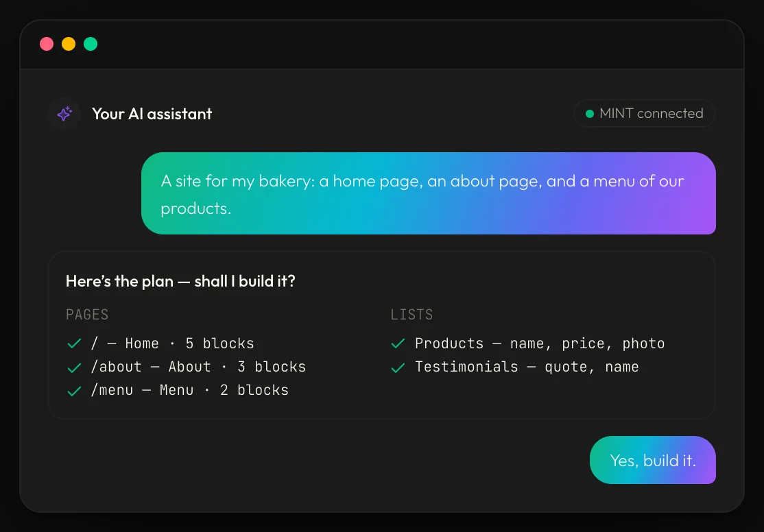764x532 pixels.
Task: Click the red close window dot
Action: tap(47, 44)
